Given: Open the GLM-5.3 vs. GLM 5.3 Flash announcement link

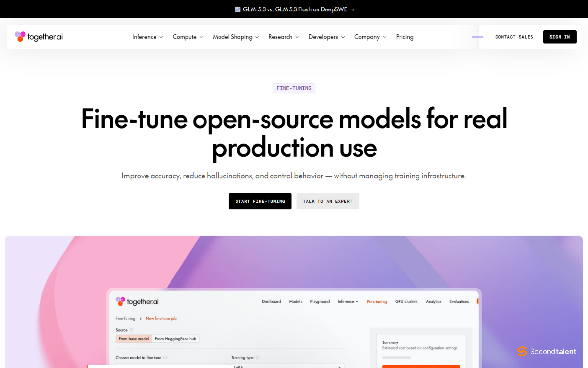Looking at the screenshot, I should [295, 9].
